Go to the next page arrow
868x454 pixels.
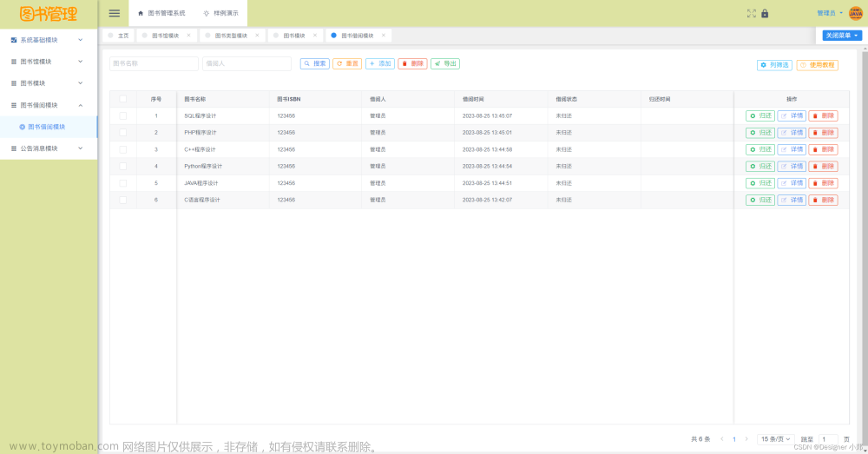[x=746, y=439]
